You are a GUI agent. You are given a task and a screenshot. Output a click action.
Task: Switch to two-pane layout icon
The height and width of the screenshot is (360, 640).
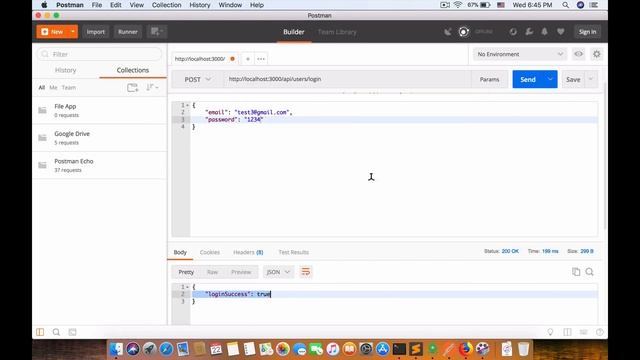(567, 332)
